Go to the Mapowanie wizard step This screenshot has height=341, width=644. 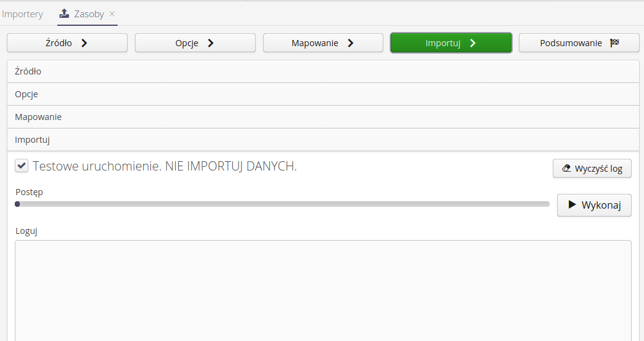point(323,43)
